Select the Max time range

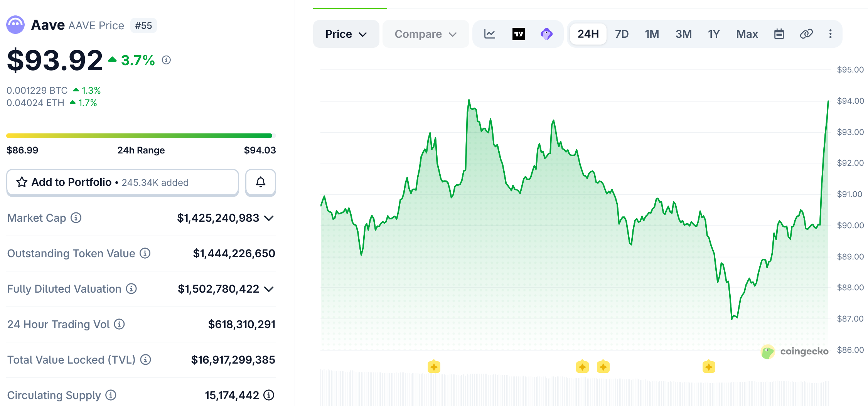click(x=747, y=34)
